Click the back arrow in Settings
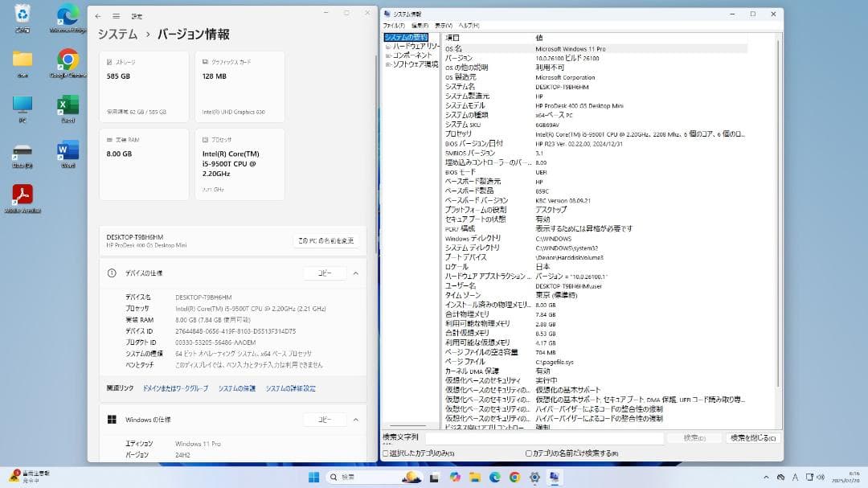 click(x=98, y=14)
